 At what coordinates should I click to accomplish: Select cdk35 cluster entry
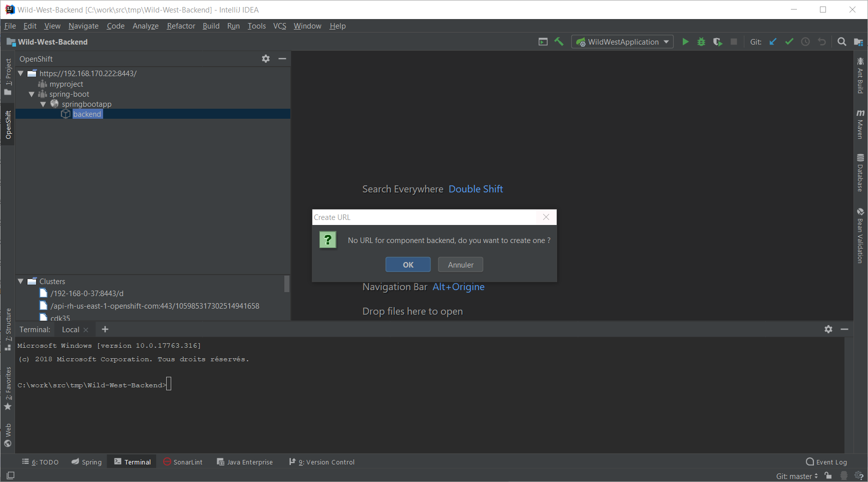pyautogui.click(x=60, y=318)
